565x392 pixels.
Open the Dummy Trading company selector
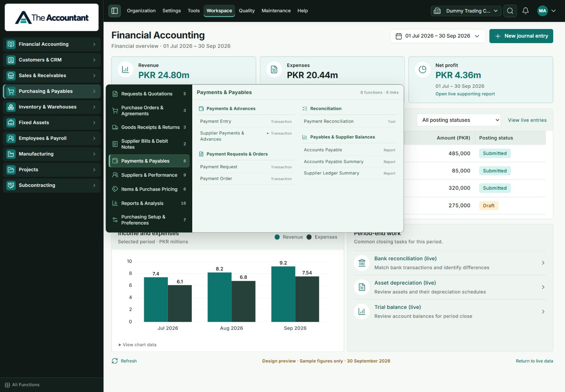466,11
